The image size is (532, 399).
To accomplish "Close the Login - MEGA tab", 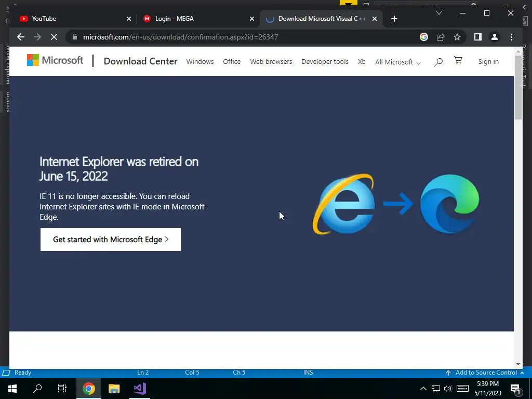I will click(252, 19).
